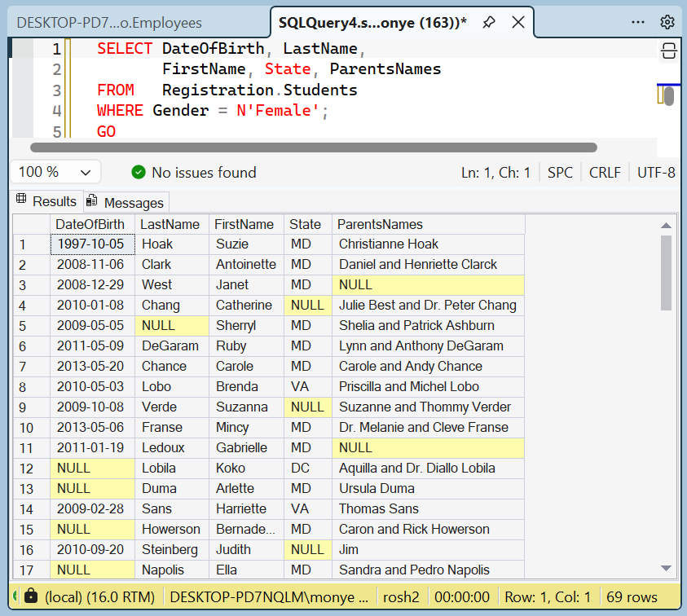This screenshot has height=616, width=687.
Task: Click the Ln: 1, Ch: 1 indicator
Action: (495, 173)
